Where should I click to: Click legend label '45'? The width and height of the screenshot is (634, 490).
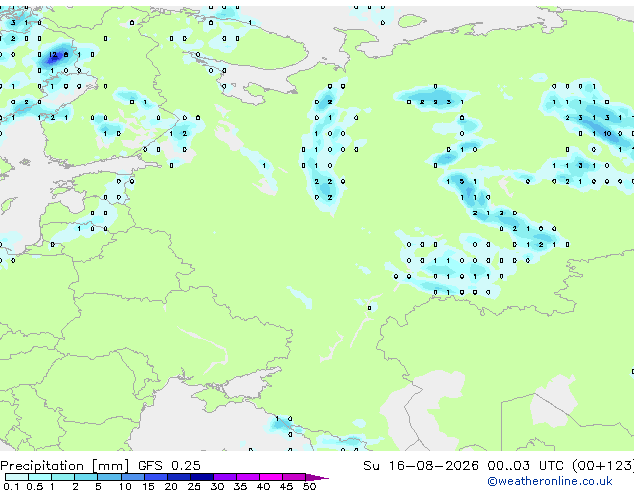286,486
